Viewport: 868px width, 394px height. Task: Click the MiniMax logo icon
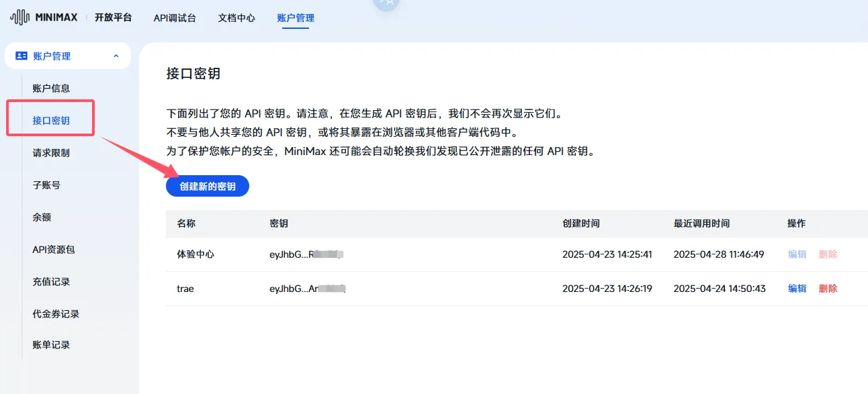pos(20,17)
